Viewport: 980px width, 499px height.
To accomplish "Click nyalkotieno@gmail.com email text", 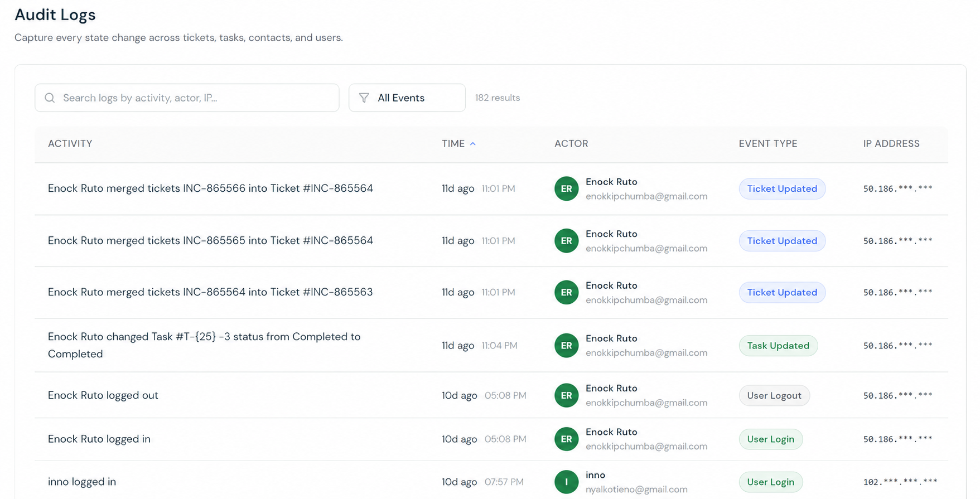I will pos(636,489).
